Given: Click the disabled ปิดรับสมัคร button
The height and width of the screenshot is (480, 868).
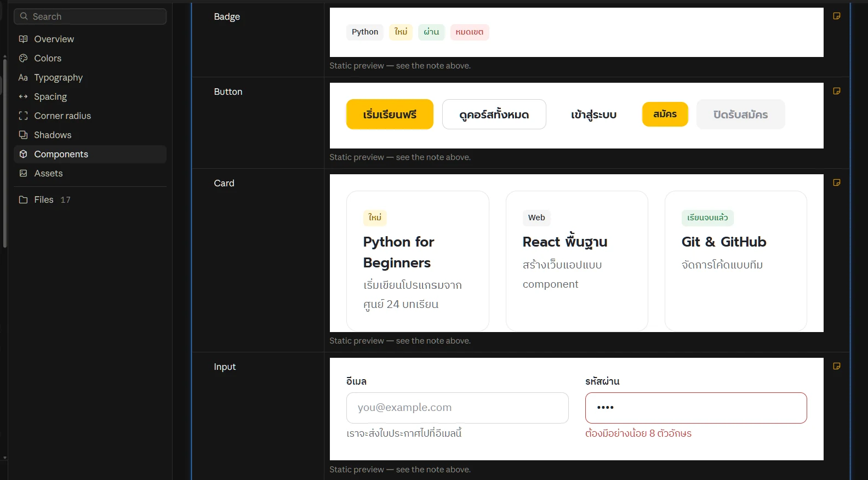Looking at the screenshot, I should tap(741, 114).
